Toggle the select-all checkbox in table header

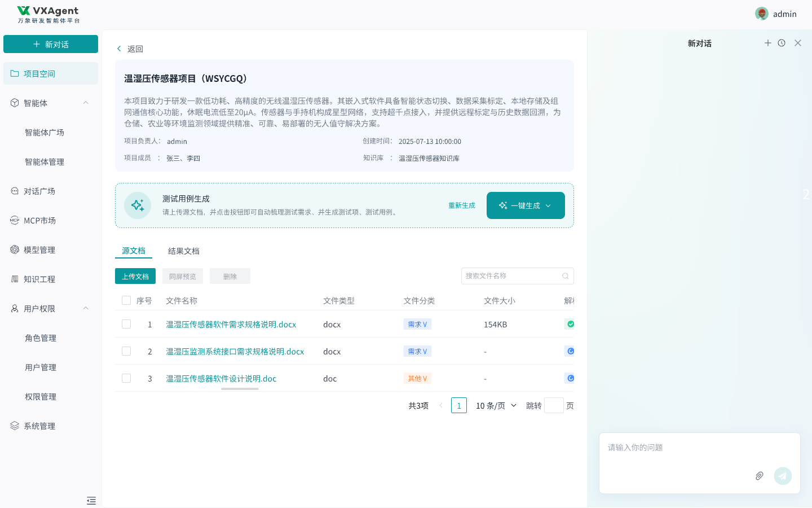point(126,300)
